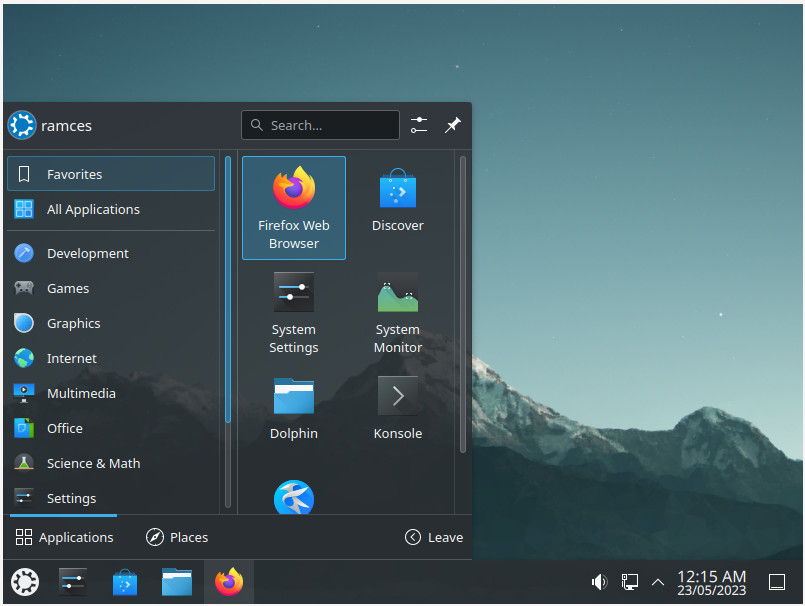Click the Leave button
Viewport: 805px width, 606px height.
pyautogui.click(x=434, y=537)
